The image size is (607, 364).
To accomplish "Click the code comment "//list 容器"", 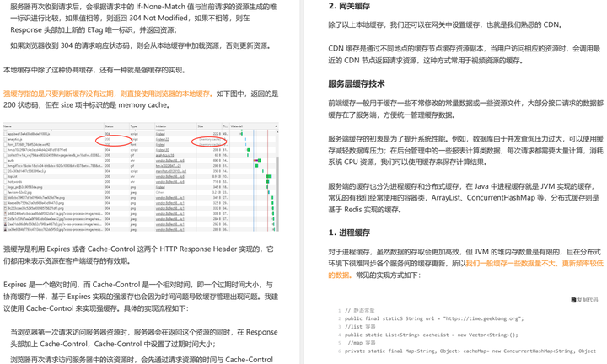I will click(x=360, y=327).
